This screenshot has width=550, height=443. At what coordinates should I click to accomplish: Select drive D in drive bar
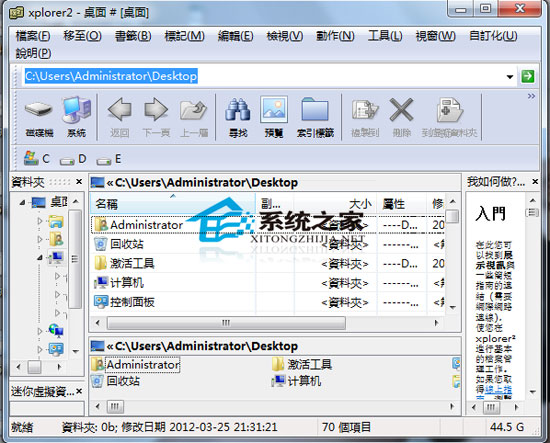point(73,160)
